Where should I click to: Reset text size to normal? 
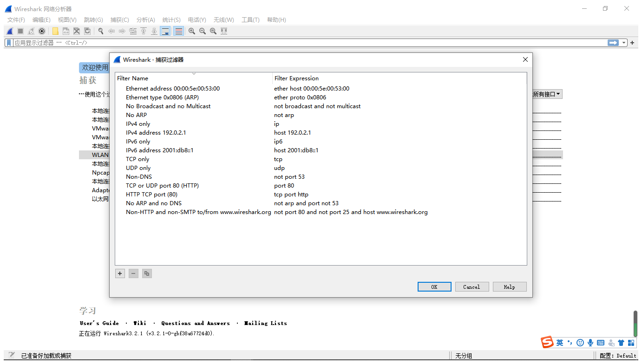click(213, 31)
